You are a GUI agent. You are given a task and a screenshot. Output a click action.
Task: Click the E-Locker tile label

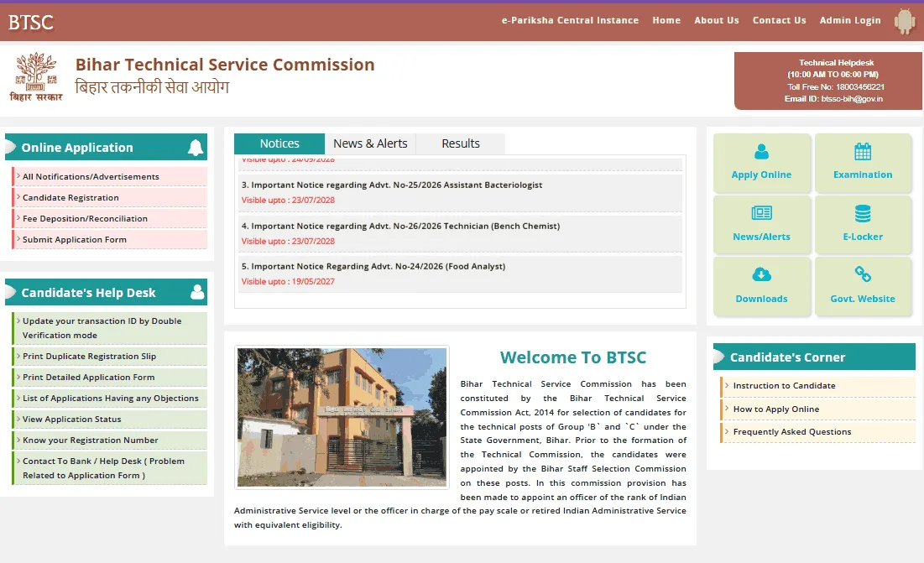(863, 237)
